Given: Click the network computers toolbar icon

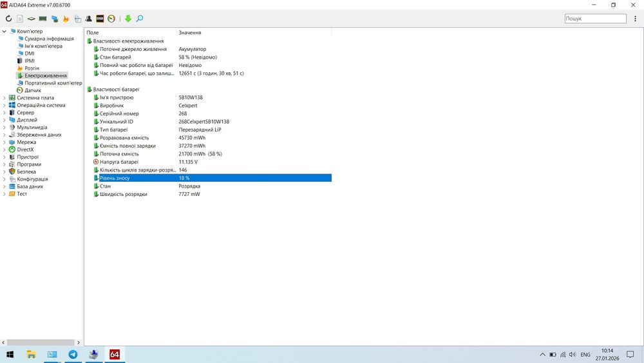Looking at the screenshot, I should (x=54, y=19).
